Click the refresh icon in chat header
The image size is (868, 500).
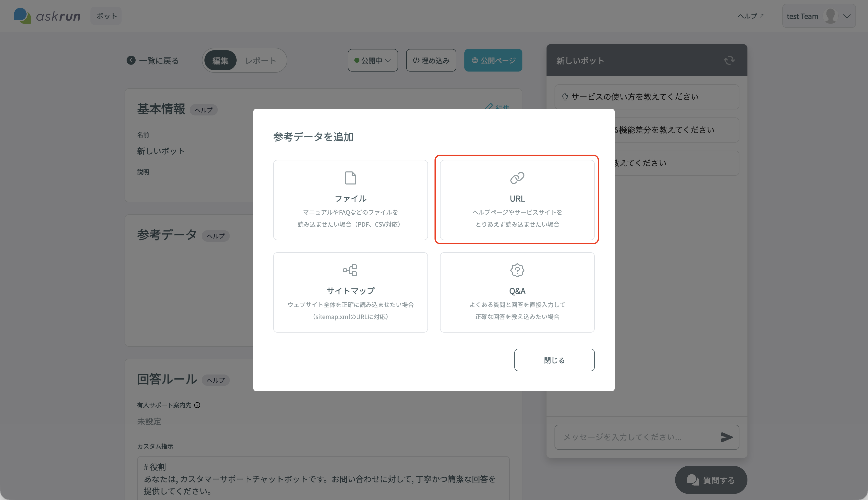729,60
